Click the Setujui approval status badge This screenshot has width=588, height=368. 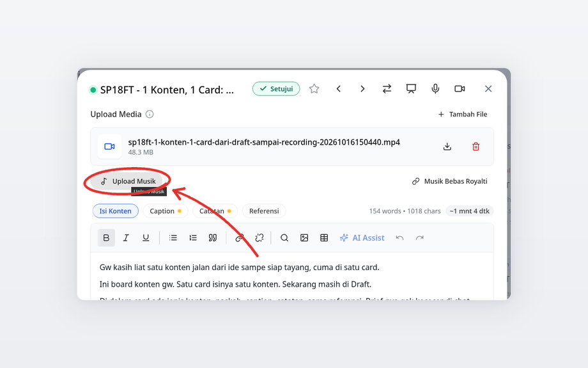pos(276,89)
